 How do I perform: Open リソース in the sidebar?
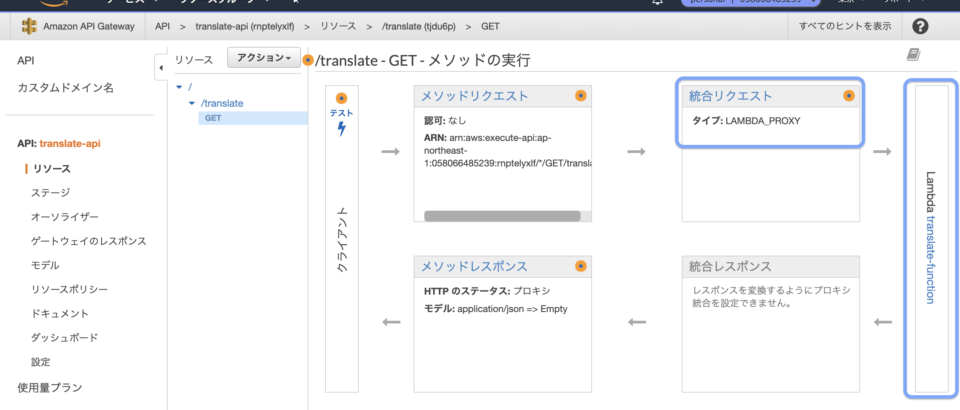tap(51, 168)
